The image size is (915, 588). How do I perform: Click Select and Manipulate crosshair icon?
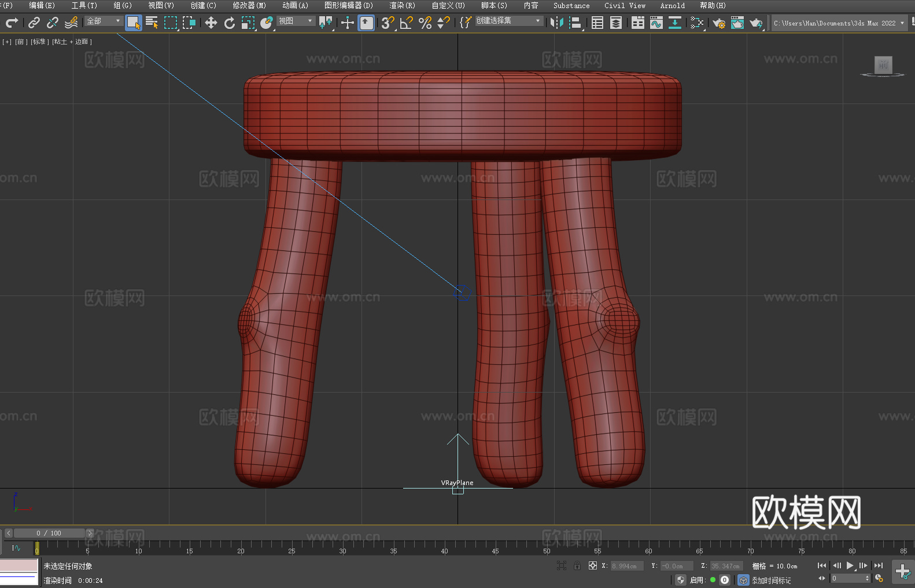(x=347, y=23)
